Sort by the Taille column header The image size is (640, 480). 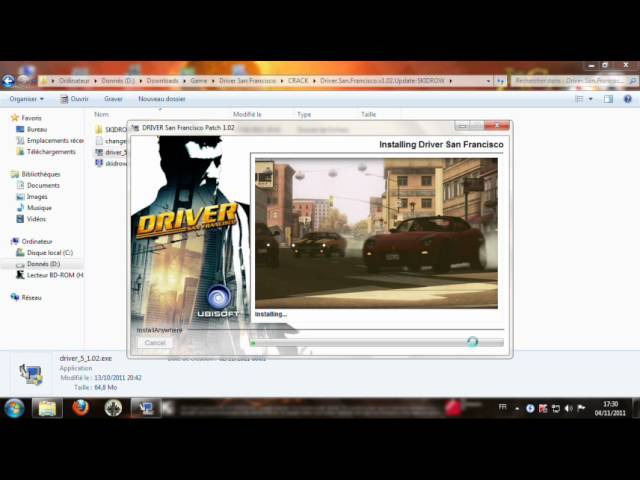coord(368,114)
